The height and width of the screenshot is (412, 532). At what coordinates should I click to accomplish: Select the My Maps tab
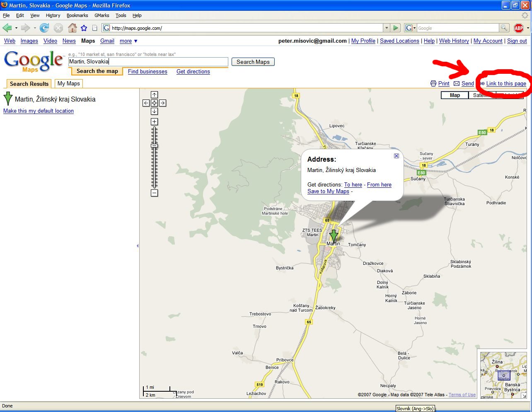[x=68, y=83]
